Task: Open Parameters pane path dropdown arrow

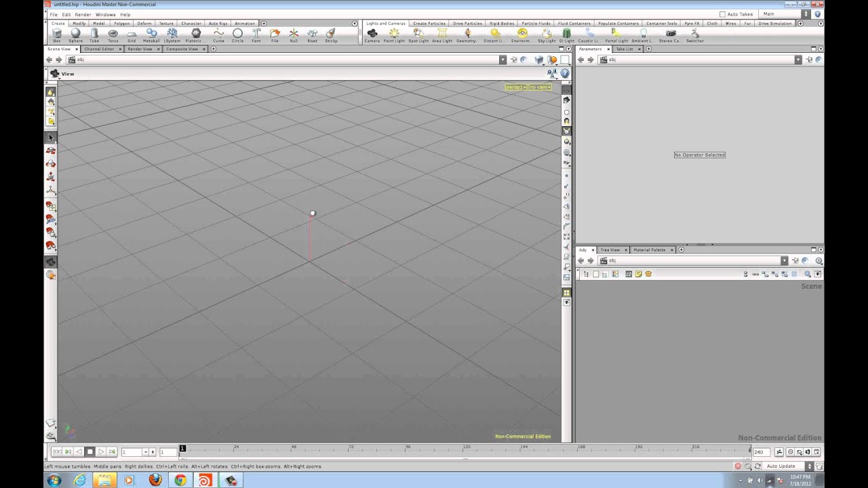Action: [x=797, y=60]
